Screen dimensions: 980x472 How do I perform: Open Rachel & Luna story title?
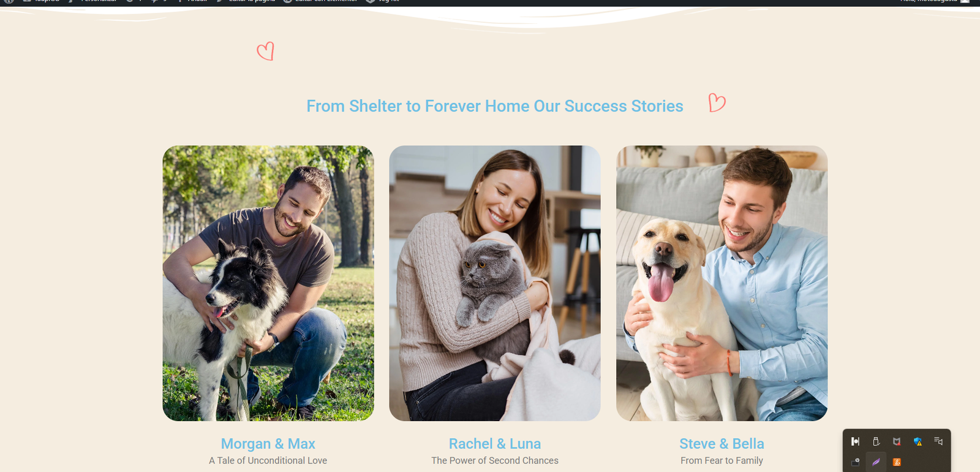495,444
